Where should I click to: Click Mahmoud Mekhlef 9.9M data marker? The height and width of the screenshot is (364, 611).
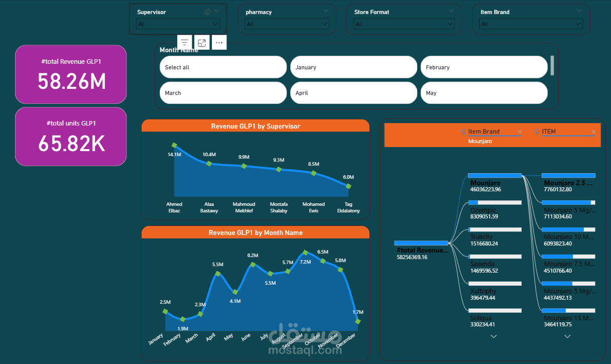pyautogui.click(x=244, y=166)
